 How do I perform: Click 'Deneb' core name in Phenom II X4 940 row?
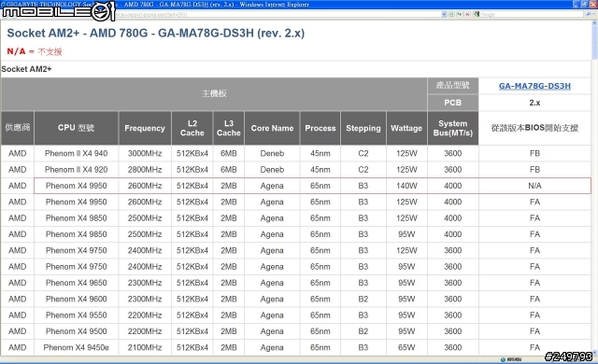tap(272, 153)
